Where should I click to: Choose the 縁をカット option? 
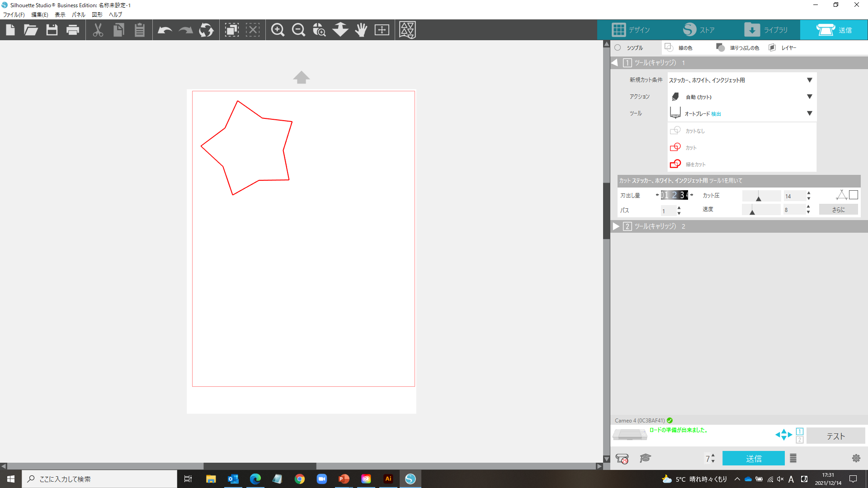pos(688,164)
